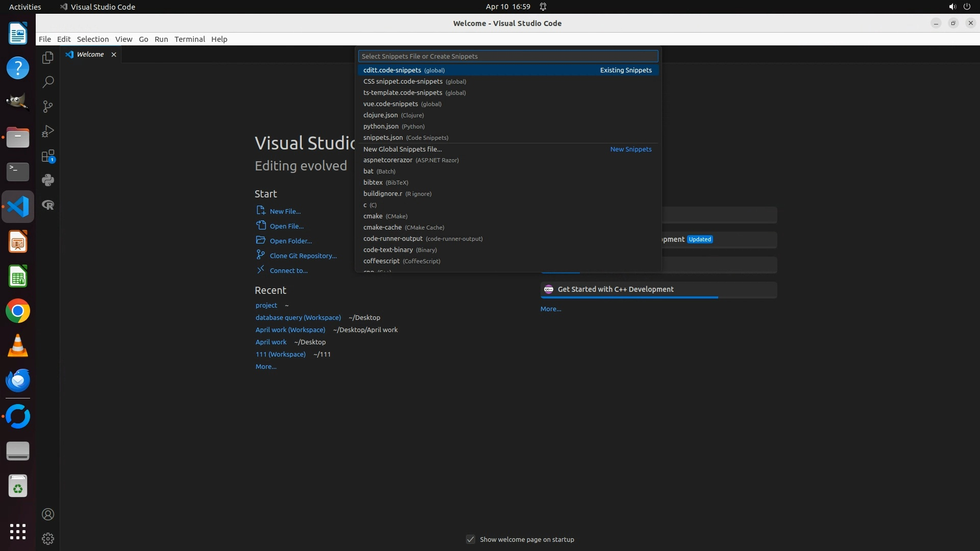The width and height of the screenshot is (980, 551).
Task: Open the Python activity bar icon
Action: (48, 180)
